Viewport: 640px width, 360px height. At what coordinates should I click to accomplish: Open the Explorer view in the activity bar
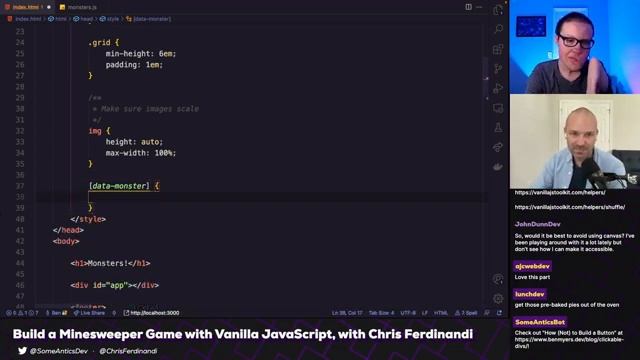[x=498, y=10]
